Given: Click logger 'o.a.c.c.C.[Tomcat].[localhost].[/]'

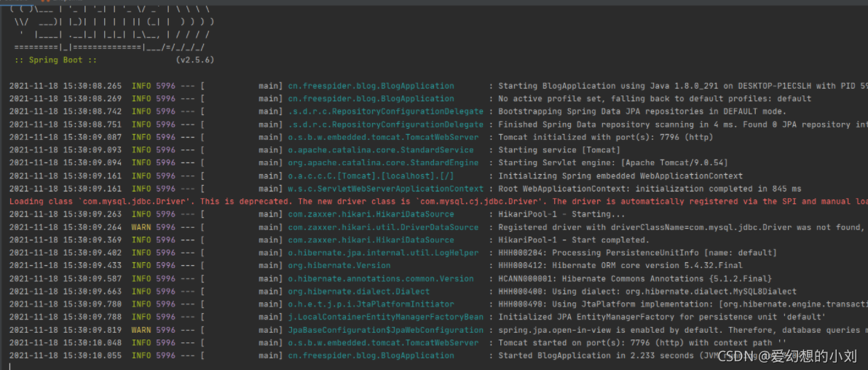Looking at the screenshot, I should pos(371,176).
